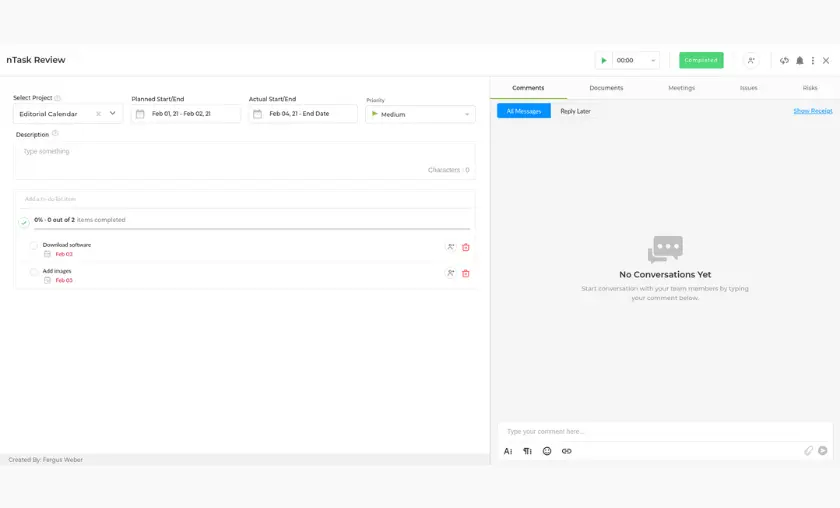Toggle the check-all to-do items circle
840x508 pixels.
click(x=24, y=222)
